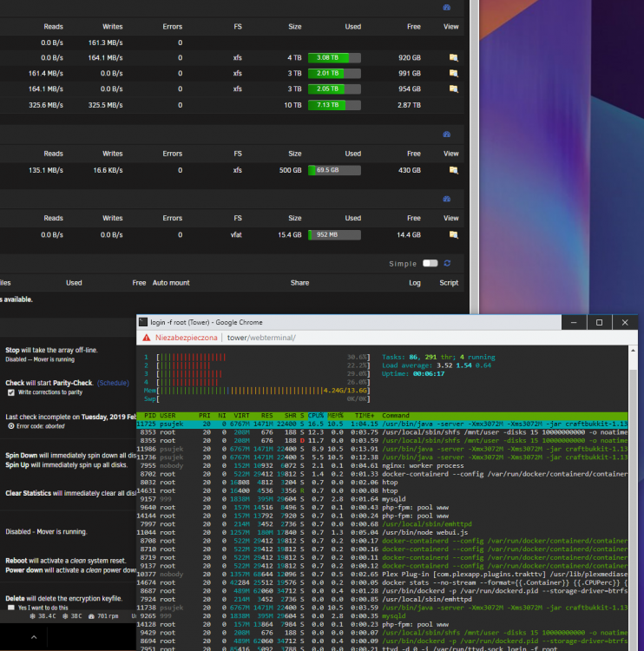Image resolution: width=644 pixels, height=651 pixels.
Task: Sort htop by CPU% column header
Action: (316, 416)
